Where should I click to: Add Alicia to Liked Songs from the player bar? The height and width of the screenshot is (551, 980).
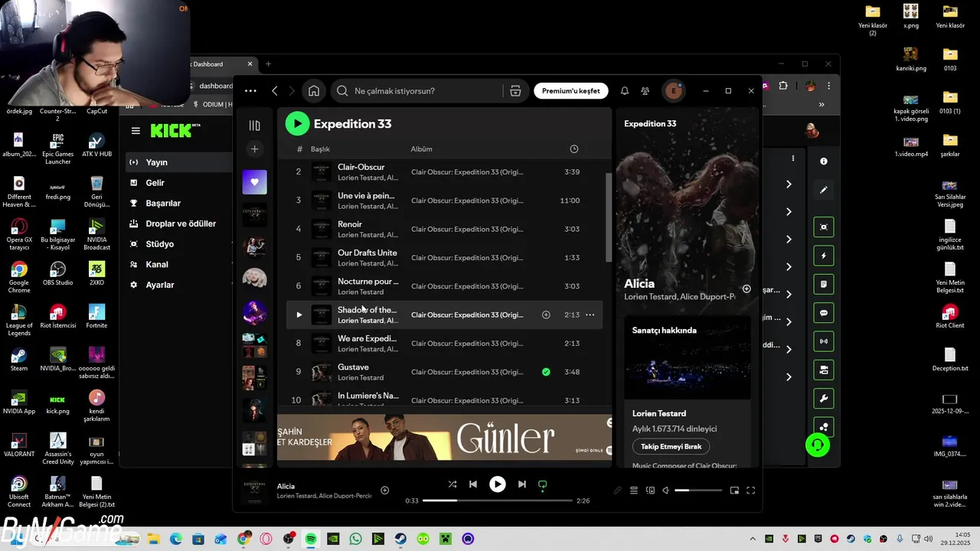(385, 491)
